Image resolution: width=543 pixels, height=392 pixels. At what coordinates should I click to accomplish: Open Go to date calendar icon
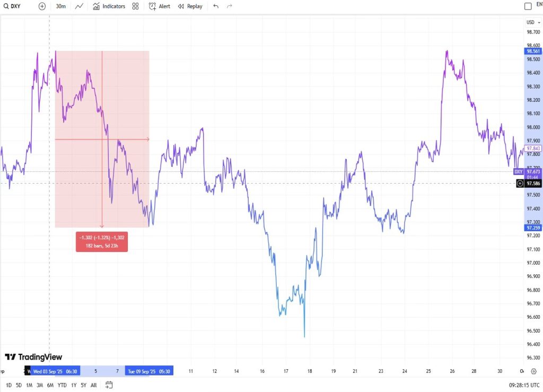[x=109, y=385]
